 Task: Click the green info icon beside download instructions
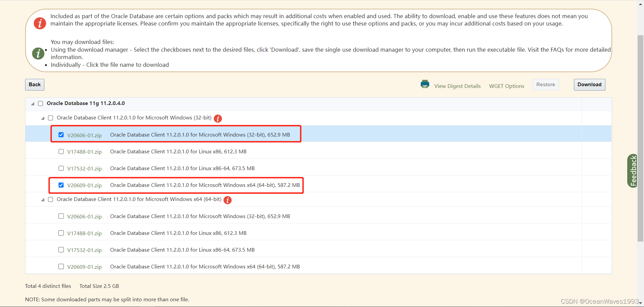(x=38, y=53)
